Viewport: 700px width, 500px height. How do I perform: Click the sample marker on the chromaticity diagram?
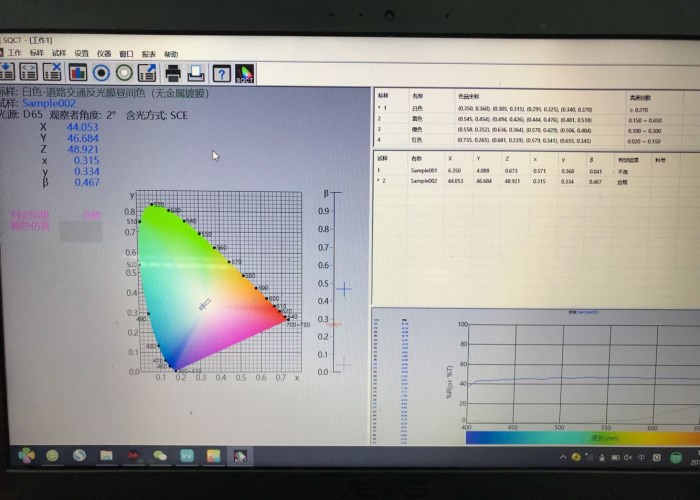click(204, 304)
